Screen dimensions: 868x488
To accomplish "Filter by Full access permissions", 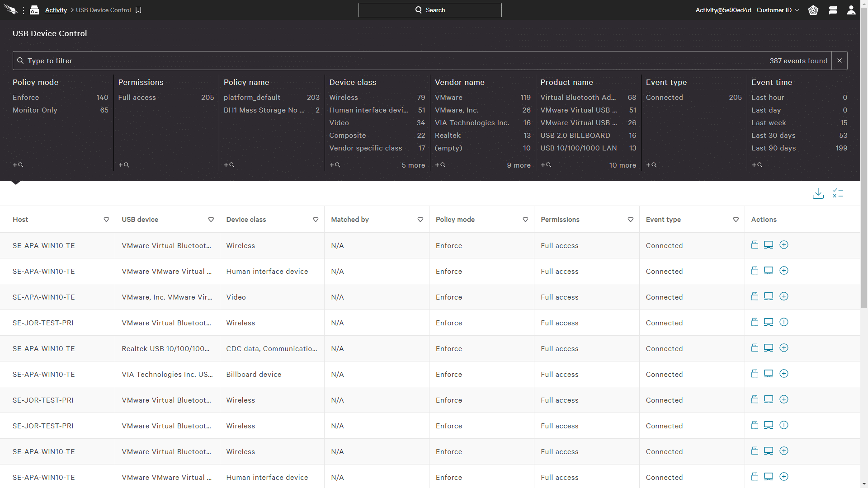I will (x=166, y=98).
